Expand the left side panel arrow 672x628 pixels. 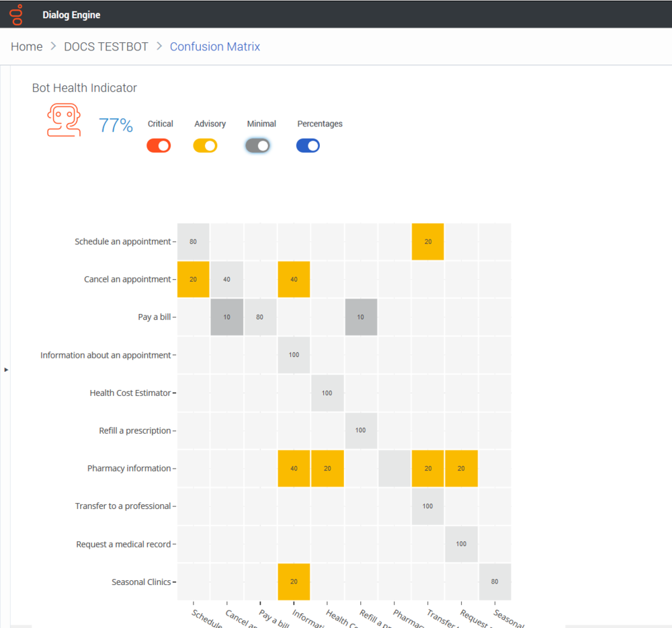6,370
